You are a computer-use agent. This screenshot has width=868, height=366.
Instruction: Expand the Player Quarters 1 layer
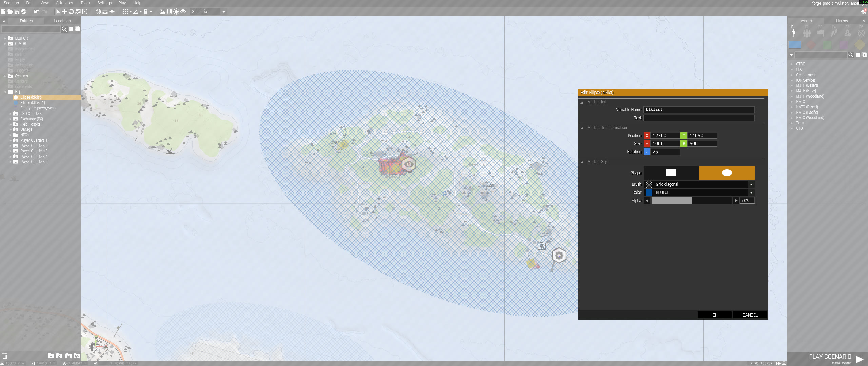click(11, 140)
